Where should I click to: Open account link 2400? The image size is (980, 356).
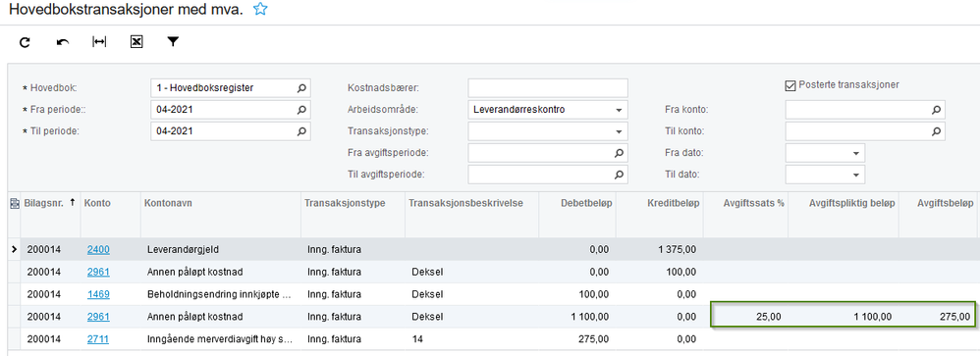click(x=98, y=250)
